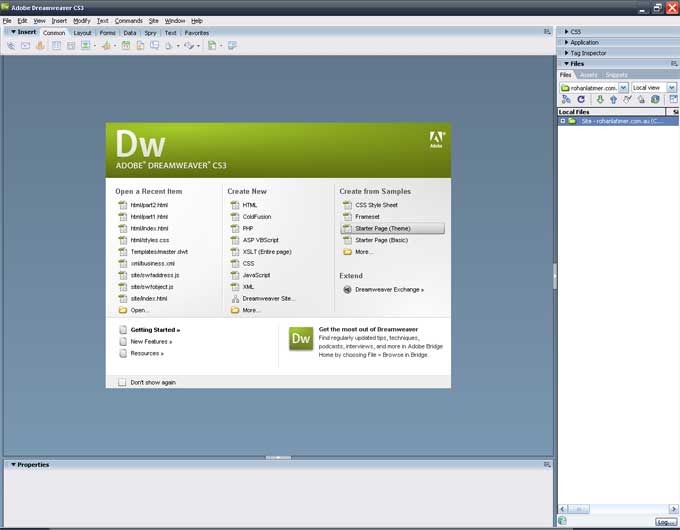Switch to the Snippets tab

[x=616, y=75]
